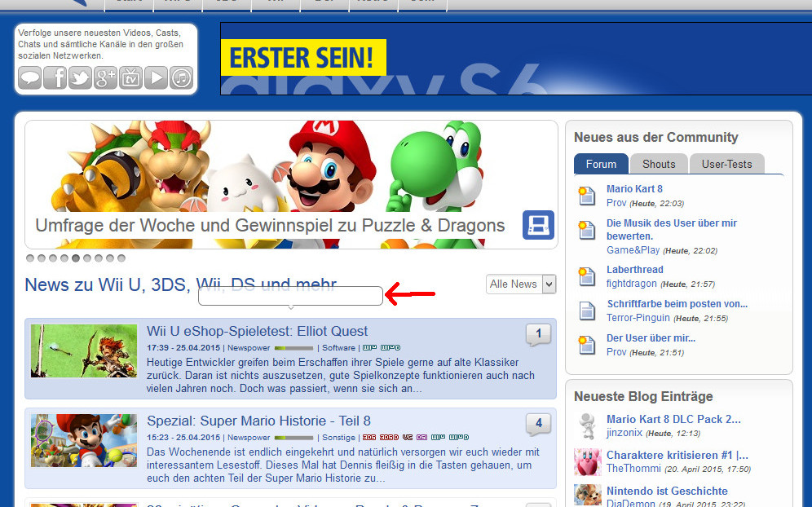This screenshot has width=812, height=507.
Task: Click the Neues aus der Community heading
Action: point(656,137)
